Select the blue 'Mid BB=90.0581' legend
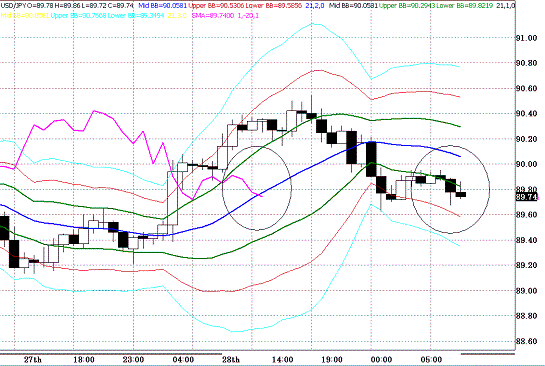The image size is (545, 366). point(162,5)
